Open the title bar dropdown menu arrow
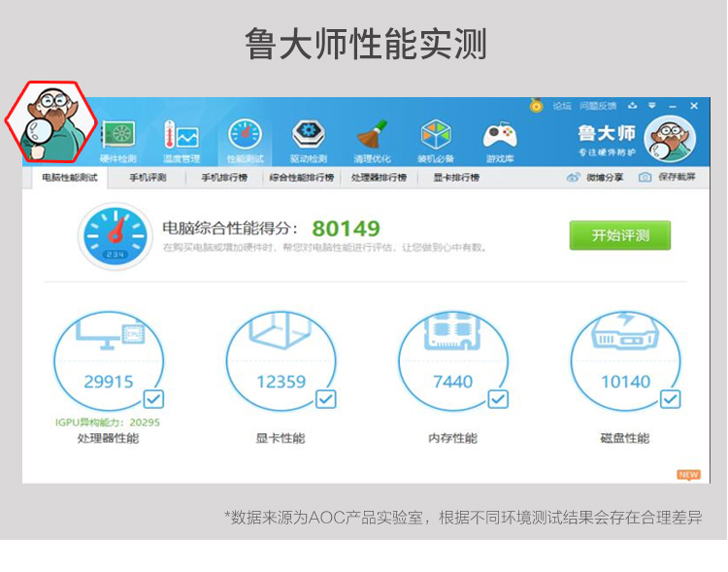The height and width of the screenshot is (572, 728). tap(651, 106)
